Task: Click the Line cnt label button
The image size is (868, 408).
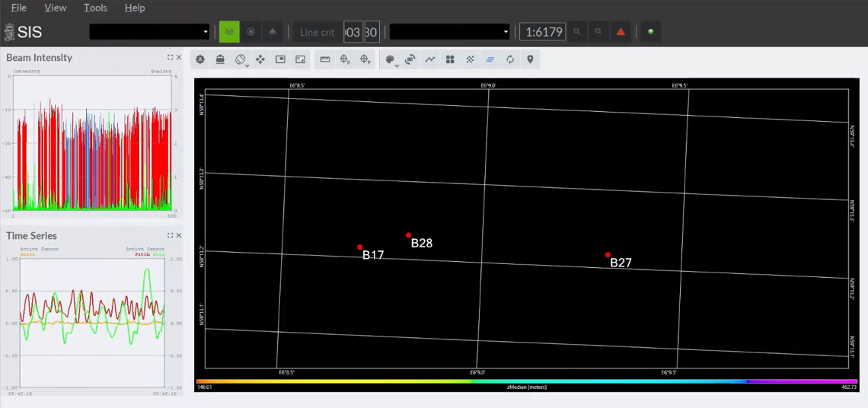Action: pyautogui.click(x=318, y=32)
